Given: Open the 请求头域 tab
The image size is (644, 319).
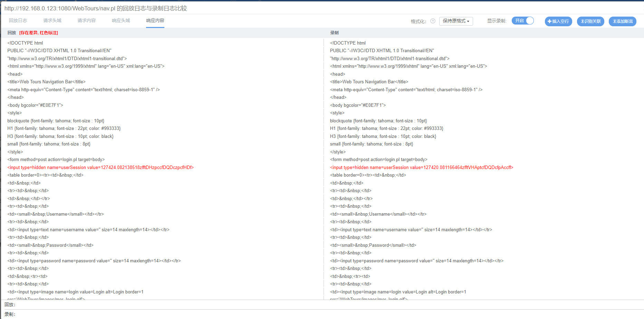Looking at the screenshot, I should [x=52, y=21].
